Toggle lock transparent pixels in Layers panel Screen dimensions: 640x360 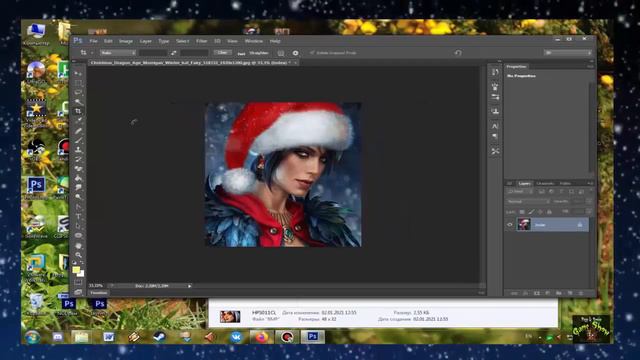522,212
